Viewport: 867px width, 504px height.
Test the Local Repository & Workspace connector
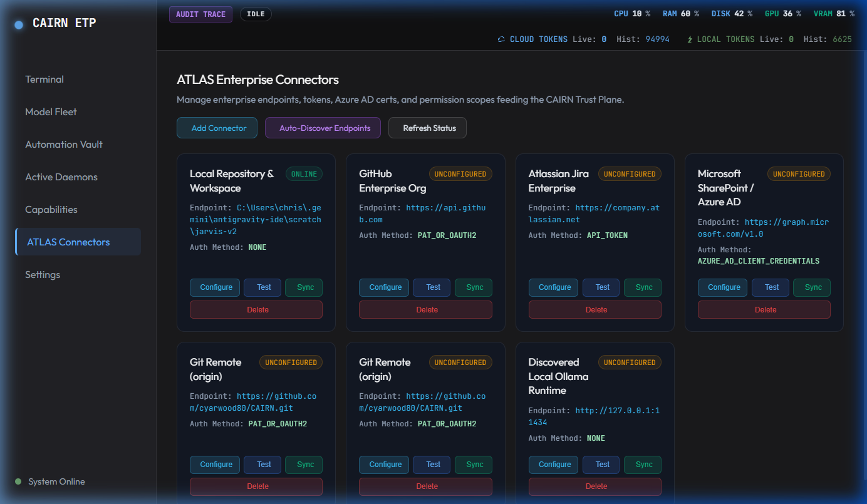coord(264,287)
